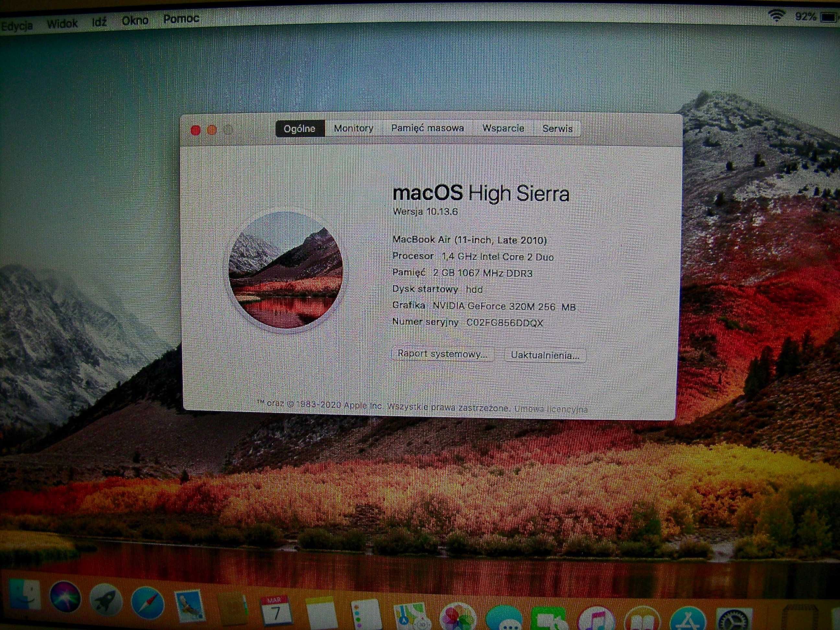Click the Wersja 10.13.6 text
Screen dimensions: 840x630
pos(425,212)
